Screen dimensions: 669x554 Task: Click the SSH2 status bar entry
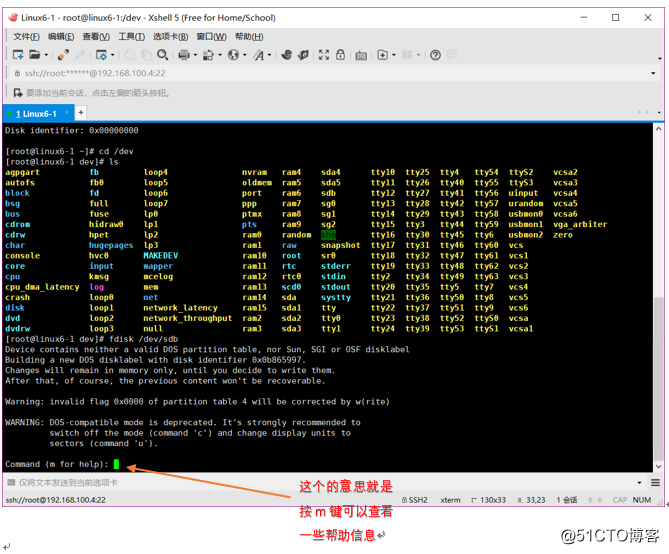pos(415,500)
